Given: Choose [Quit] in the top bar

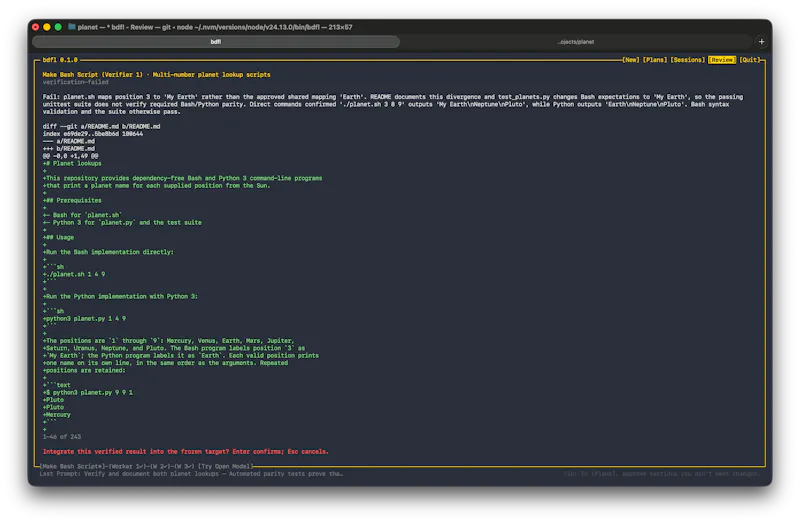Looking at the screenshot, I should pos(749,60).
